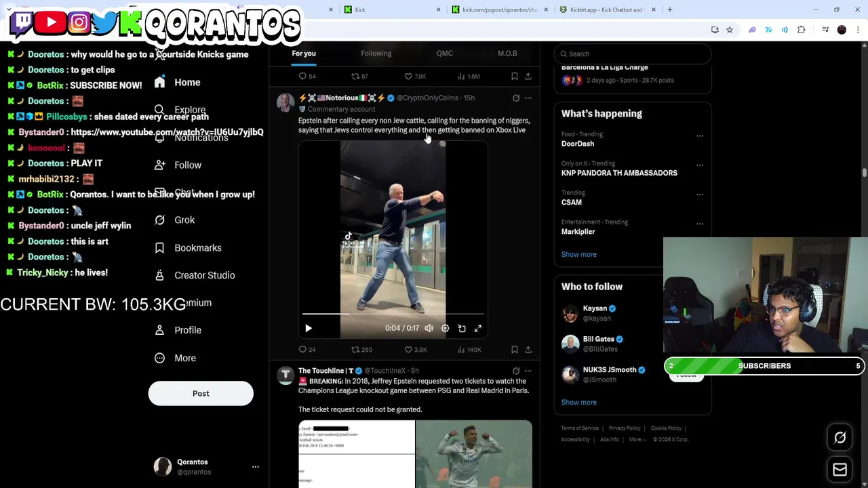This screenshot has height=488, width=868.
Task: Switch to the M.O.B tab
Action: click(x=507, y=54)
